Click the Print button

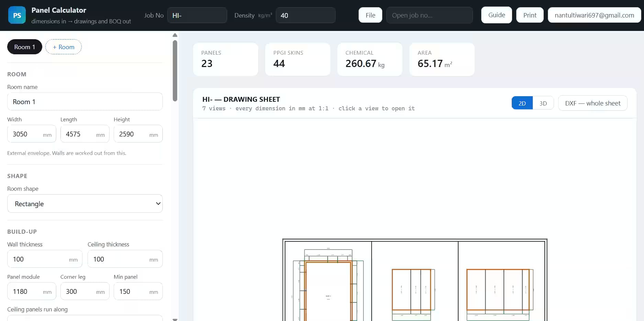[530, 15]
